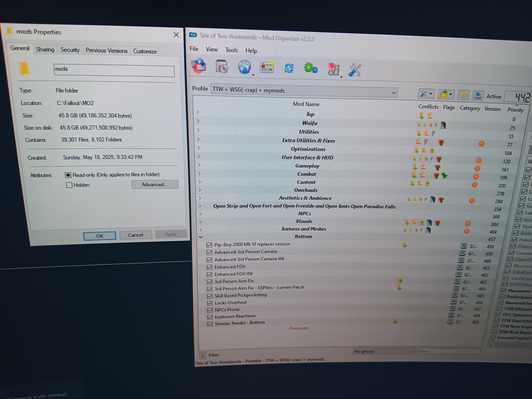The image size is (532, 399).
Task: Disable the NPCs Prone mod
Action: (x=210, y=310)
